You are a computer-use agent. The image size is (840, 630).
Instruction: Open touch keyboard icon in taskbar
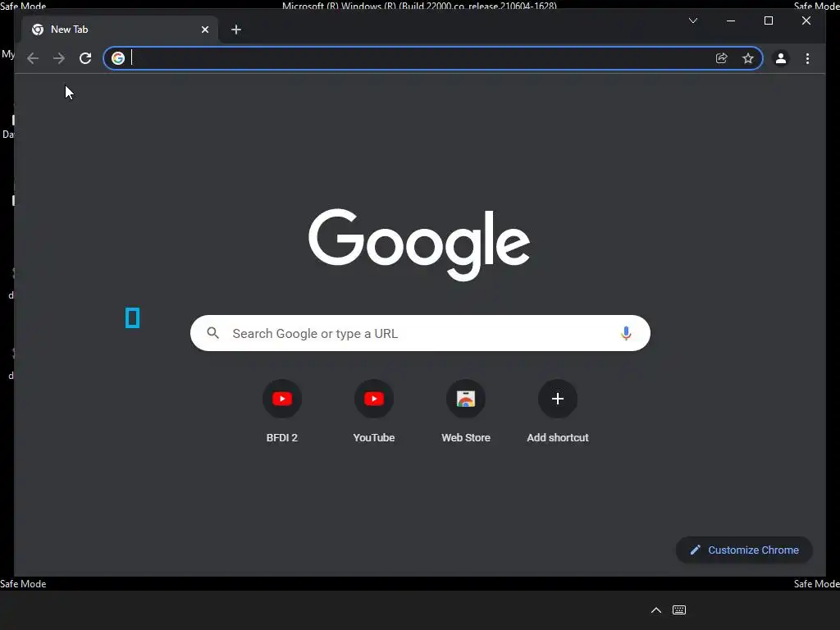click(x=679, y=610)
